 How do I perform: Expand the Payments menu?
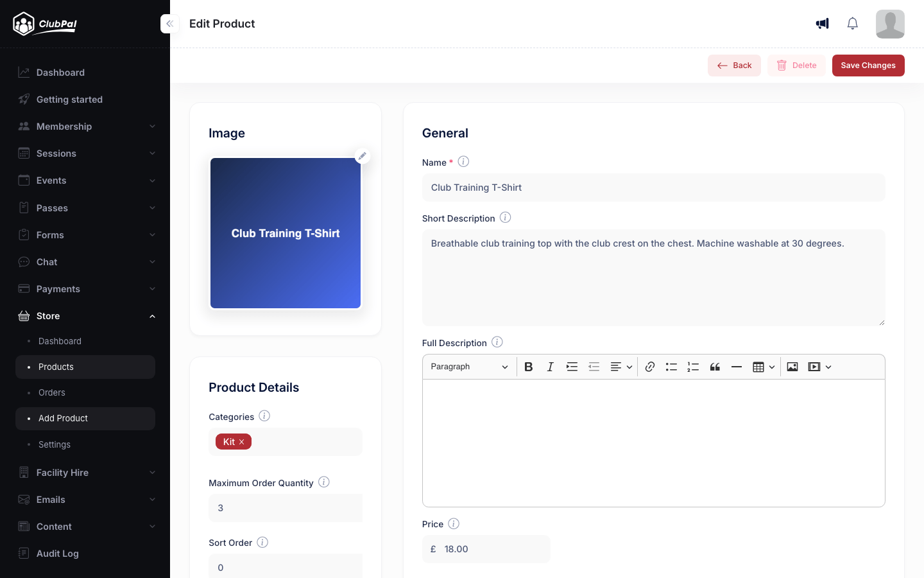click(85, 289)
